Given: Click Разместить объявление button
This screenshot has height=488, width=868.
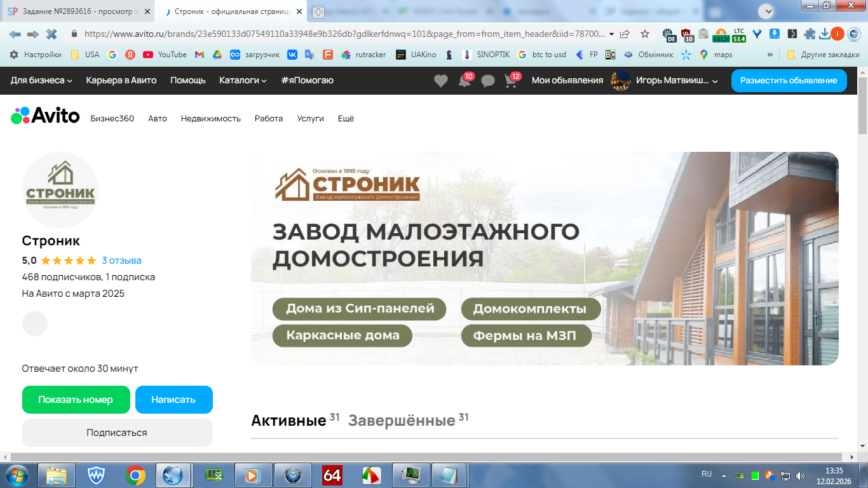Looking at the screenshot, I should pyautogui.click(x=789, y=80).
